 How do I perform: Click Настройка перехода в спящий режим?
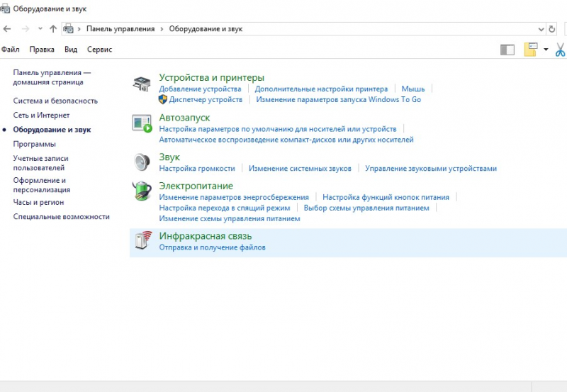click(225, 208)
